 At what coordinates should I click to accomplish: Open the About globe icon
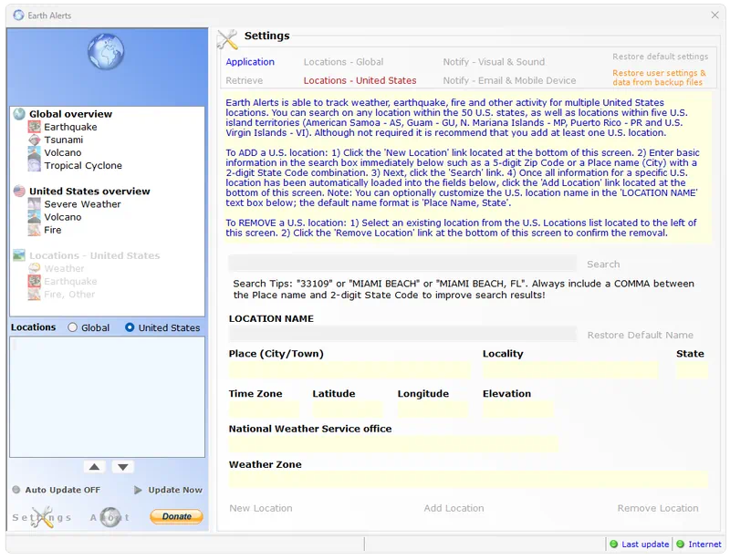(110, 517)
